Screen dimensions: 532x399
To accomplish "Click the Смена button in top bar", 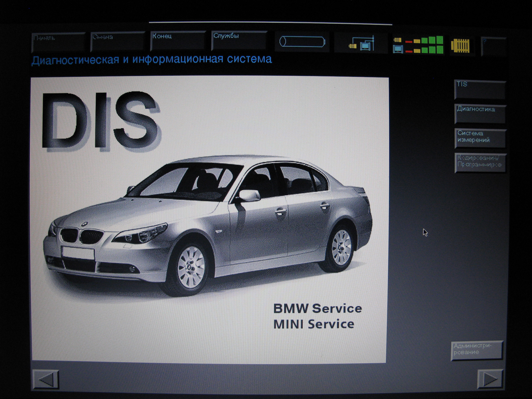I will pos(118,42).
